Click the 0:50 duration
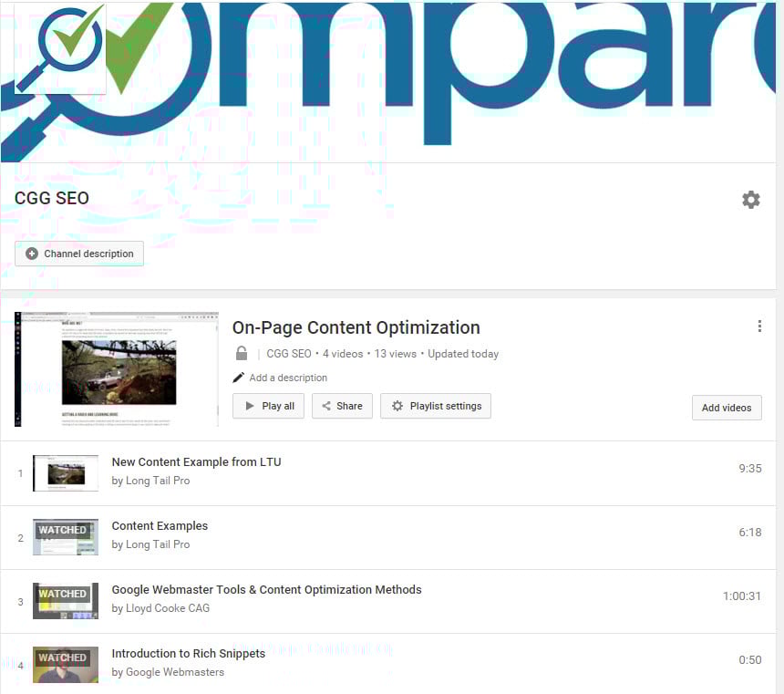The height and width of the screenshot is (694, 784). 750,660
